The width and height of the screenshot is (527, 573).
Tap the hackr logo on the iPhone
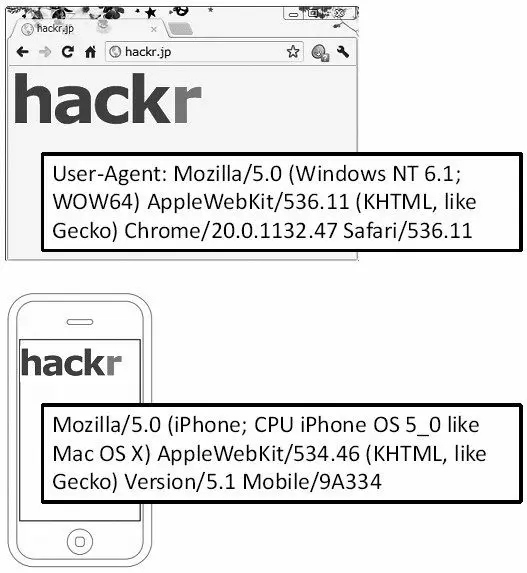[71, 362]
